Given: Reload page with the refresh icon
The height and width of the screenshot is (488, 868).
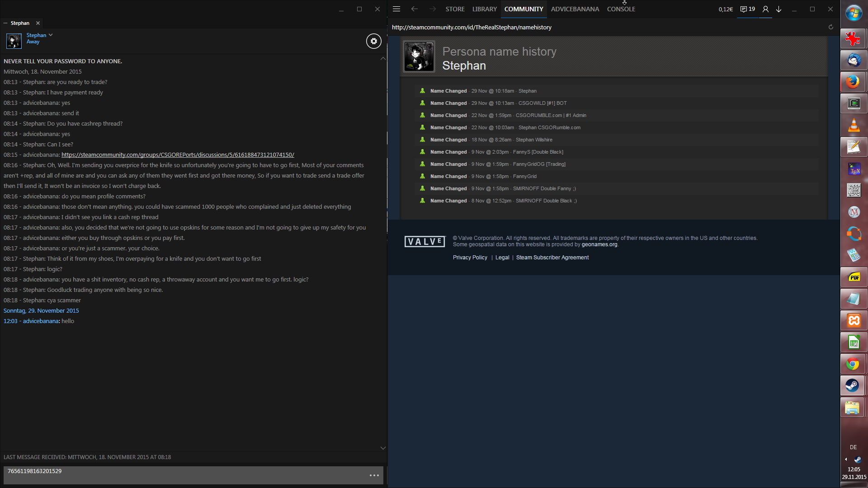Looking at the screenshot, I should tap(830, 27).
